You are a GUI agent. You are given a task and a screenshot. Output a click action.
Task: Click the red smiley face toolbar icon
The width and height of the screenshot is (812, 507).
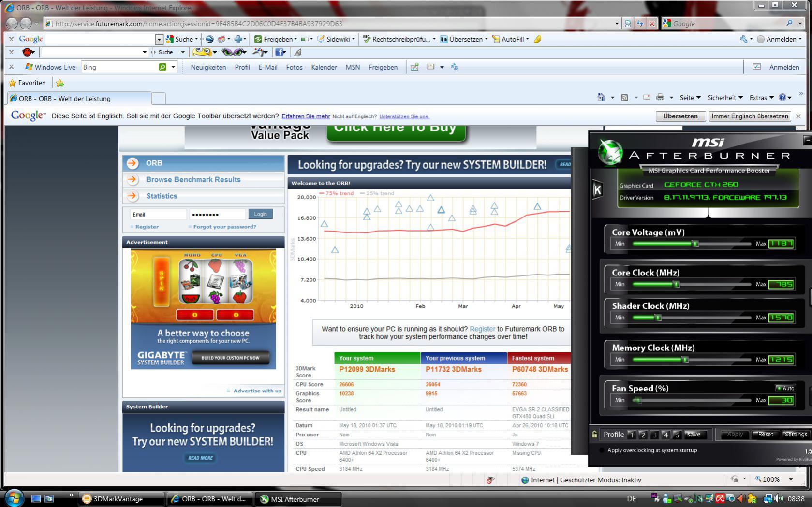28,52
